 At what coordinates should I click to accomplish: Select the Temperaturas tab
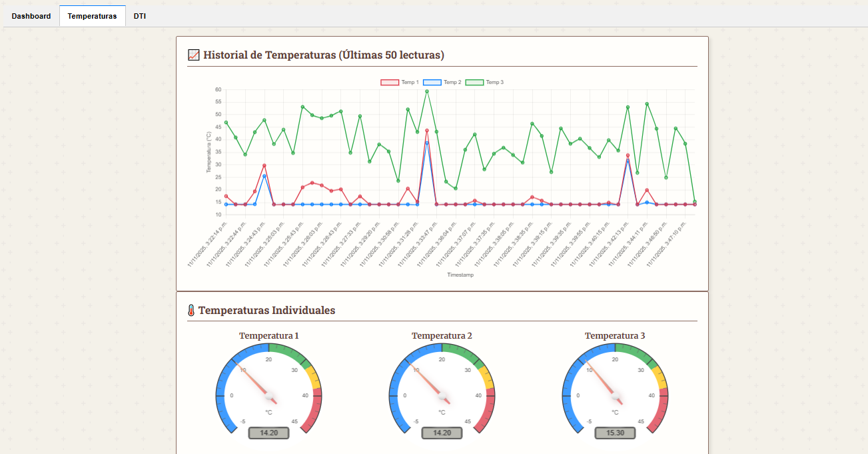click(93, 16)
